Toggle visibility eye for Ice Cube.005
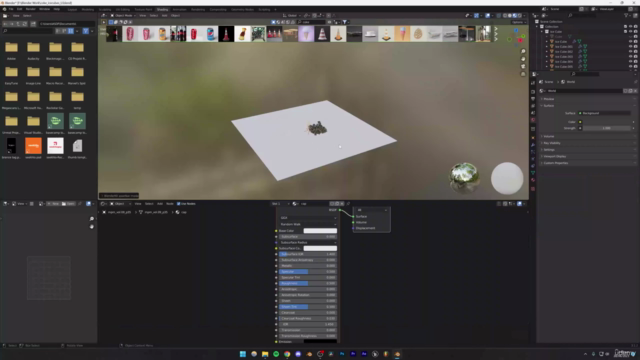The width and height of the screenshot is (640, 360). [630, 67]
